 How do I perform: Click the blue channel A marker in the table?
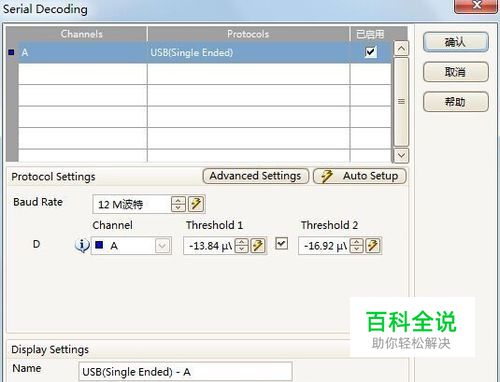coord(12,52)
